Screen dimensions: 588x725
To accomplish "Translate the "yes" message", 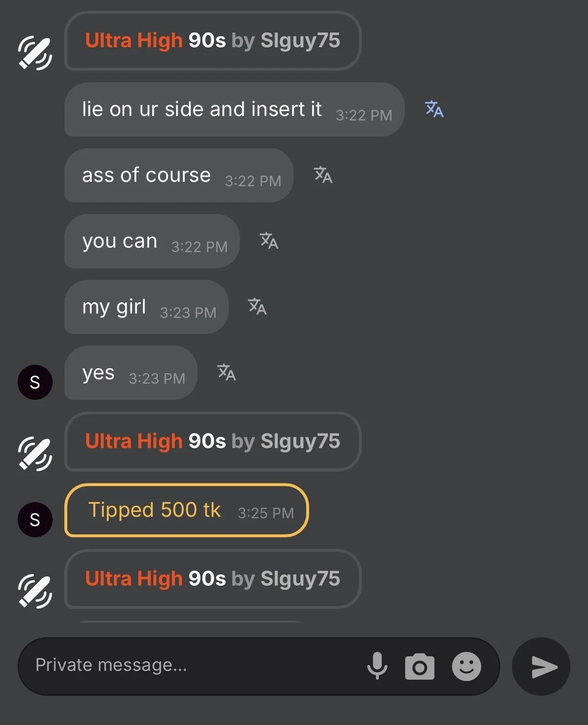I will 226,372.
